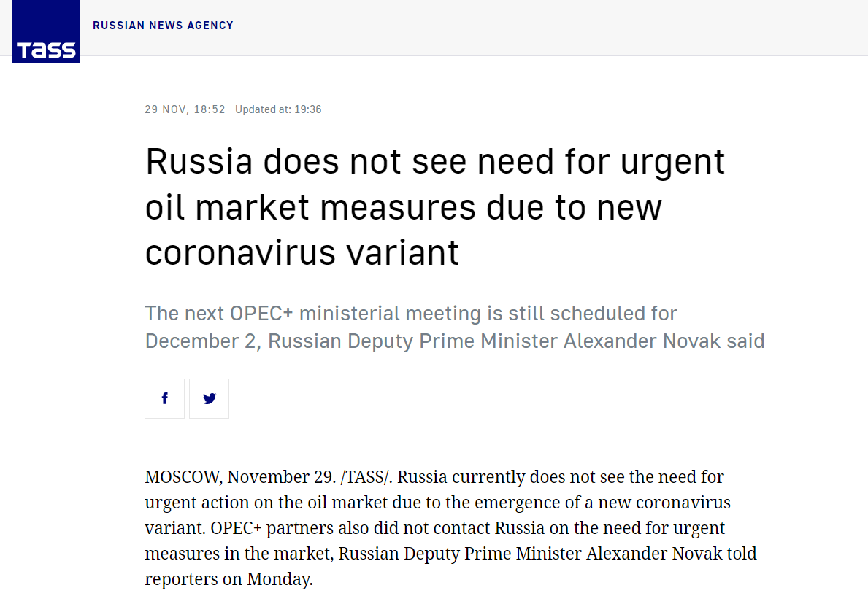Click 'coronavirus variant' in the headline
Screen dimensions: 868x604
point(302,252)
